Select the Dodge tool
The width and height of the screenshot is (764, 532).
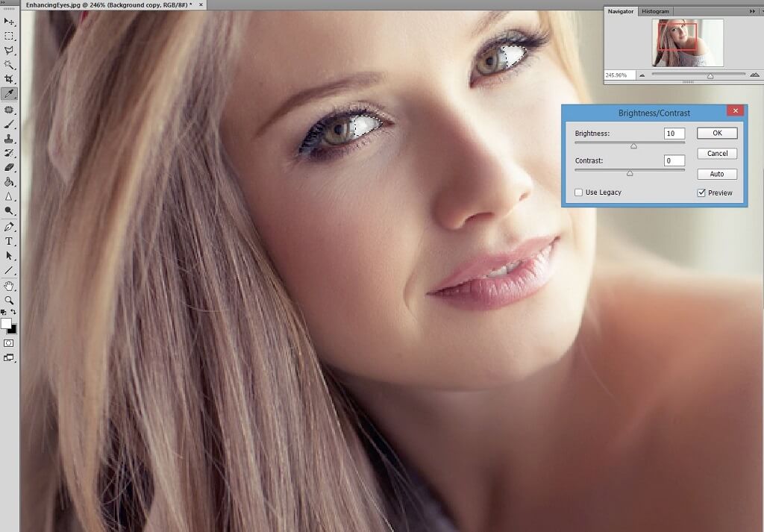point(9,211)
